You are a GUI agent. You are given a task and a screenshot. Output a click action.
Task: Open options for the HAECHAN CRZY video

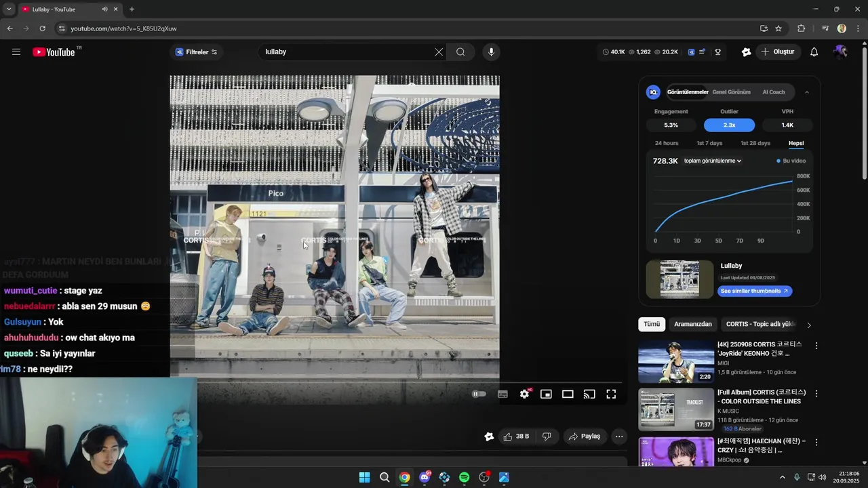click(816, 442)
